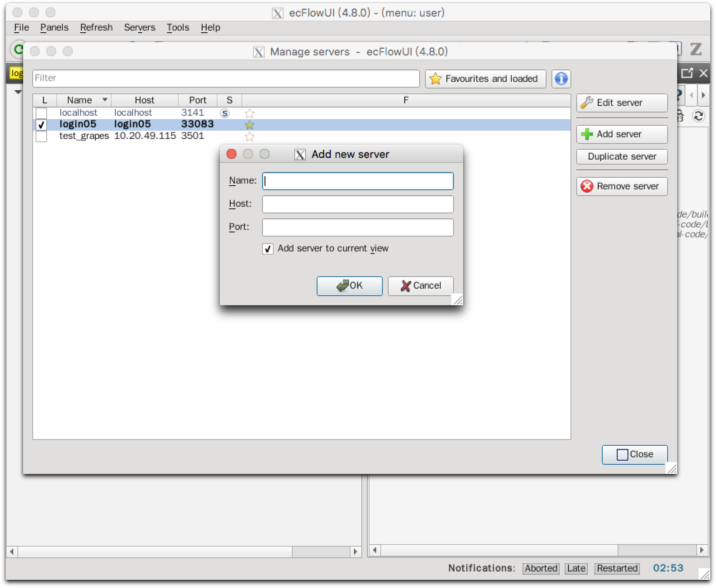Click host address '10.20.49.115'

coord(145,136)
